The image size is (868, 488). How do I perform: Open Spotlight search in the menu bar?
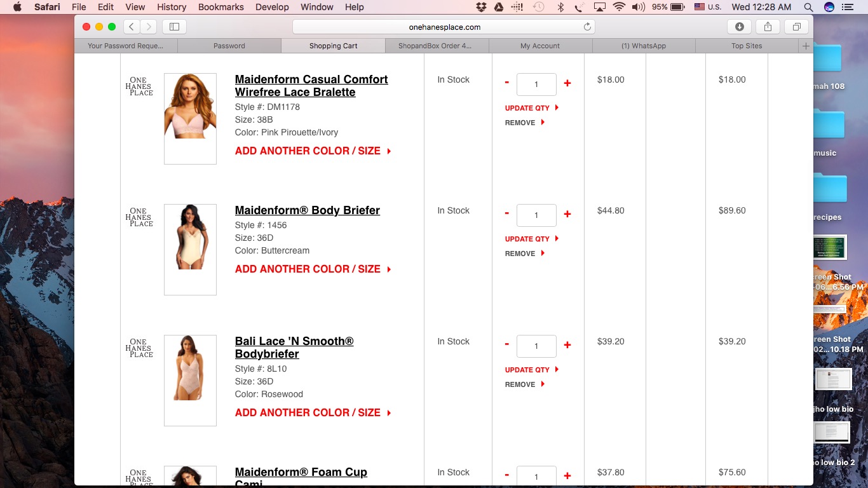tap(808, 7)
